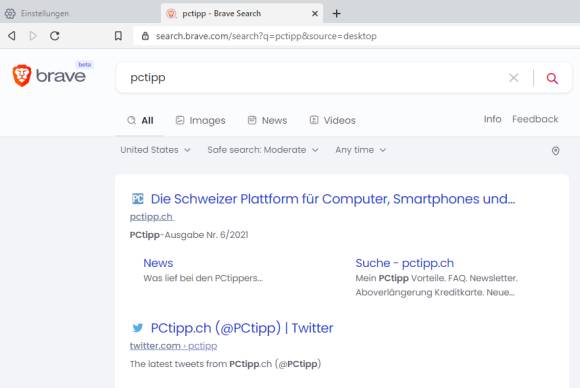Click 'The latest tweets from PCtipp.ch' snippet
This screenshot has width=580, height=388.
pos(225,364)
